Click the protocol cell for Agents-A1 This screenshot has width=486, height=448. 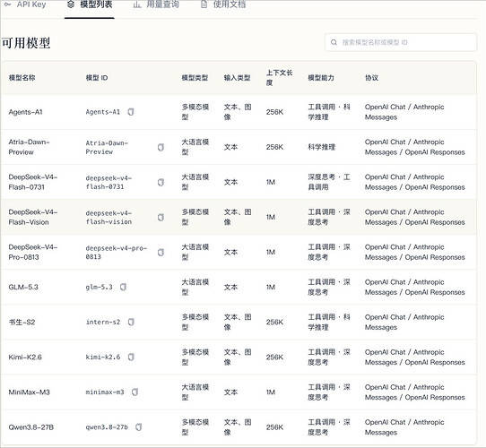coord(404,112)
